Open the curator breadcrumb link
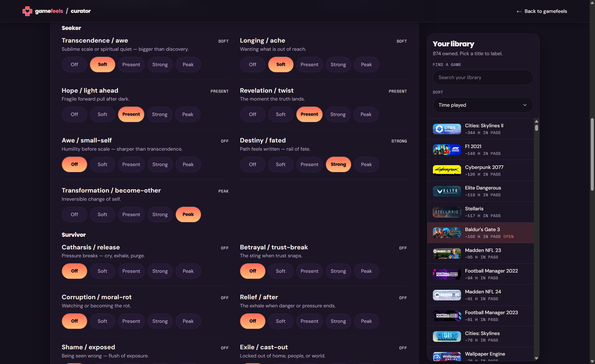595x364 pixels. 81,11
